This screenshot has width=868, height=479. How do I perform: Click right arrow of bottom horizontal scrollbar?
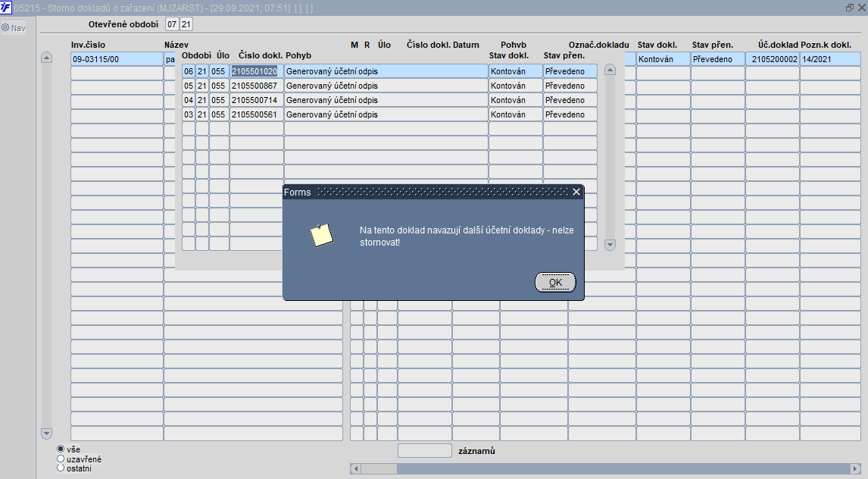point(855,468)
